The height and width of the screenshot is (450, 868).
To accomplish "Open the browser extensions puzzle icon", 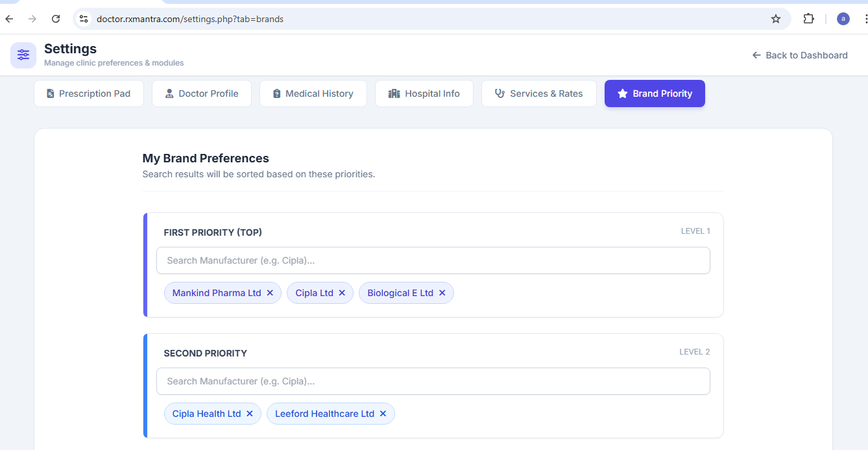I will pos(808,19).
